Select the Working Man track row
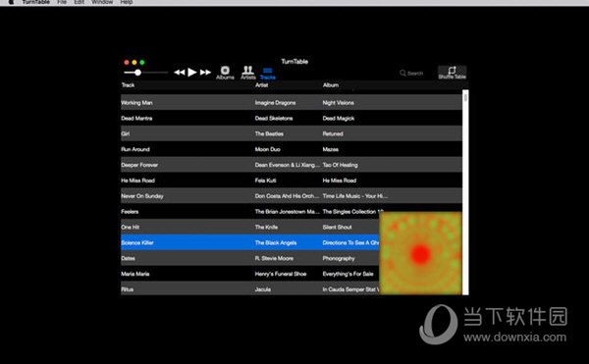Image resolution: width=589 pixels, height=364 pixels. coord(292,102)
